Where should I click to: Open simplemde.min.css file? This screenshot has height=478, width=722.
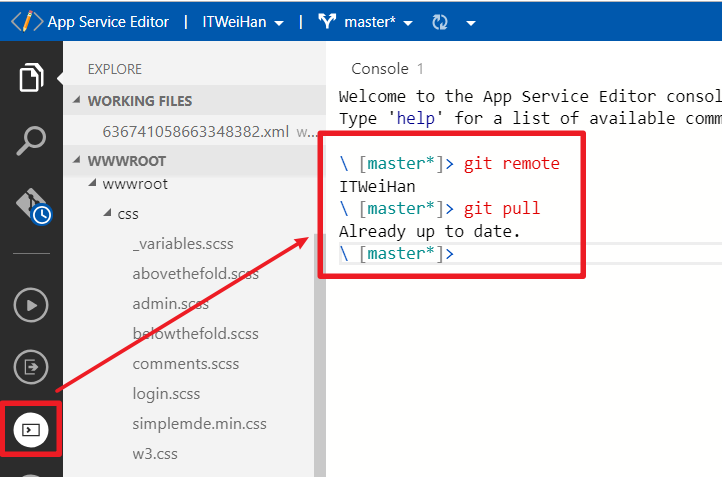[x=199, y=424]
